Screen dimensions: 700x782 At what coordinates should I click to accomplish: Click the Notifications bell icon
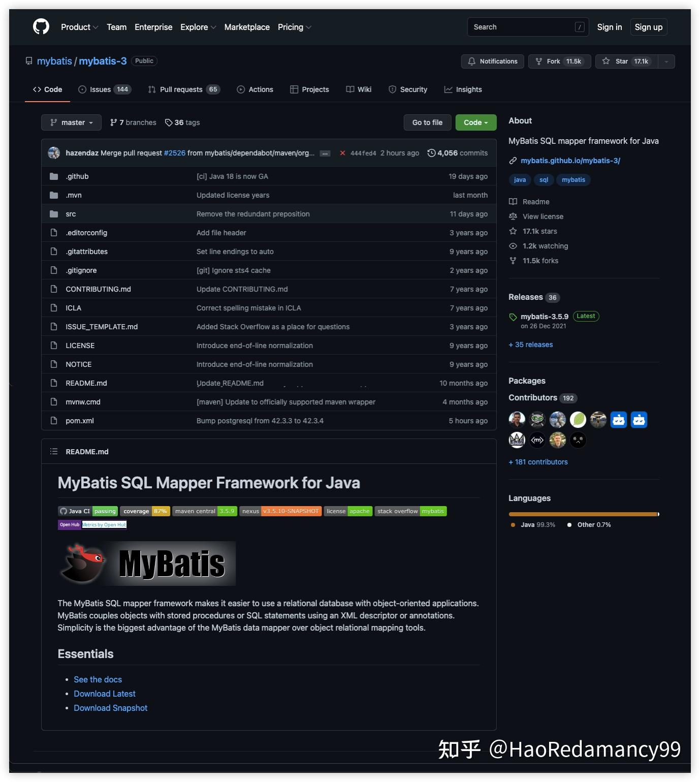tap(471, 61)
